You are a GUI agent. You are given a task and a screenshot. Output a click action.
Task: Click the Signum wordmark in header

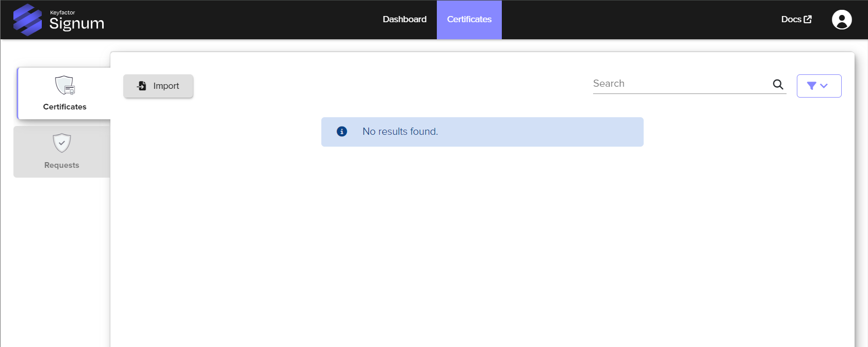click(x=77, y=23)
